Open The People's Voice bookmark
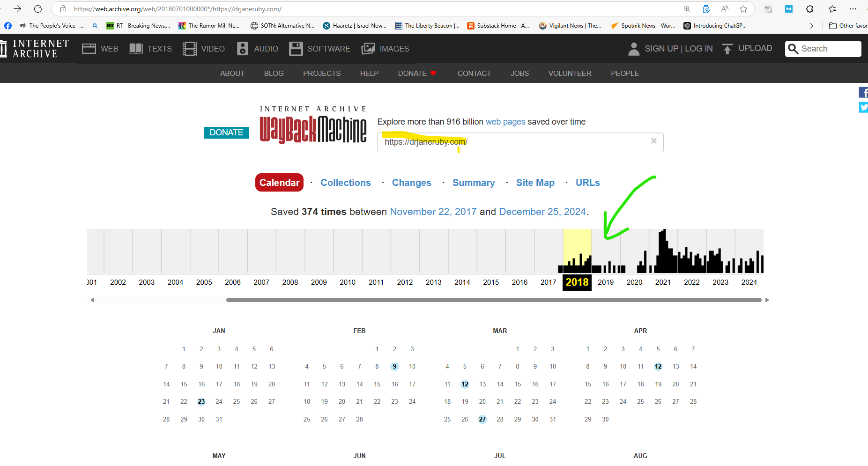Image resolution: width=868 pixels, height=466 pixels. [52, 26]
